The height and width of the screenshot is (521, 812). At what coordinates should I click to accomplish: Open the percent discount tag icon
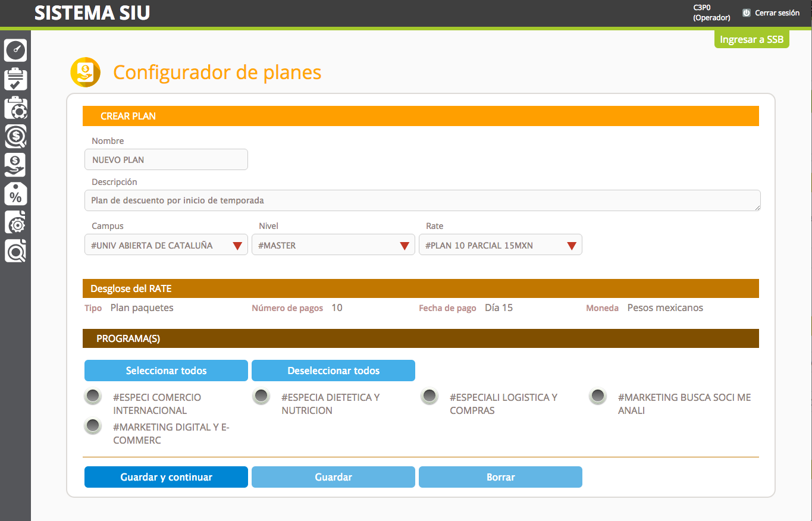(x=16, y=194)
